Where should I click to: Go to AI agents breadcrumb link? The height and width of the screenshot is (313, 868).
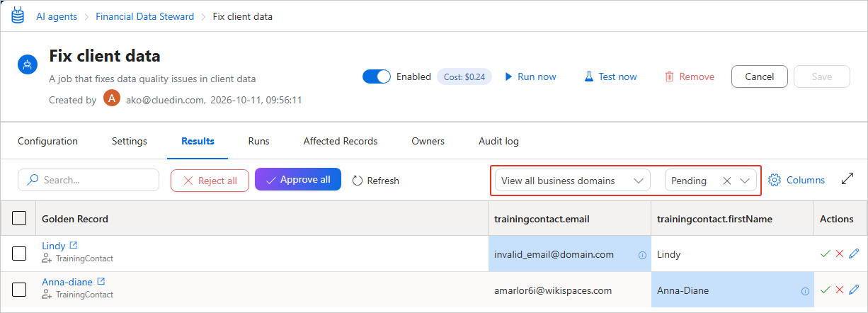(57, 16)
